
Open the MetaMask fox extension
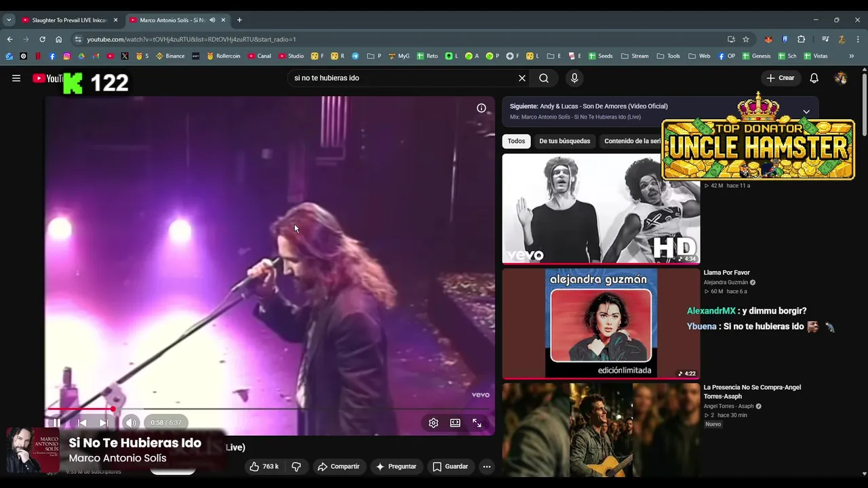(768, 39)
